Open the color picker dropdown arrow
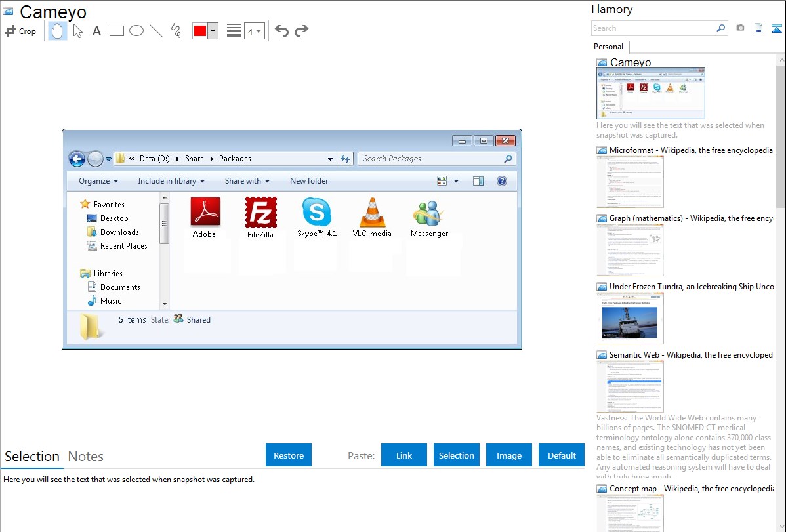786x532 pixels. [x=213, y=31]
